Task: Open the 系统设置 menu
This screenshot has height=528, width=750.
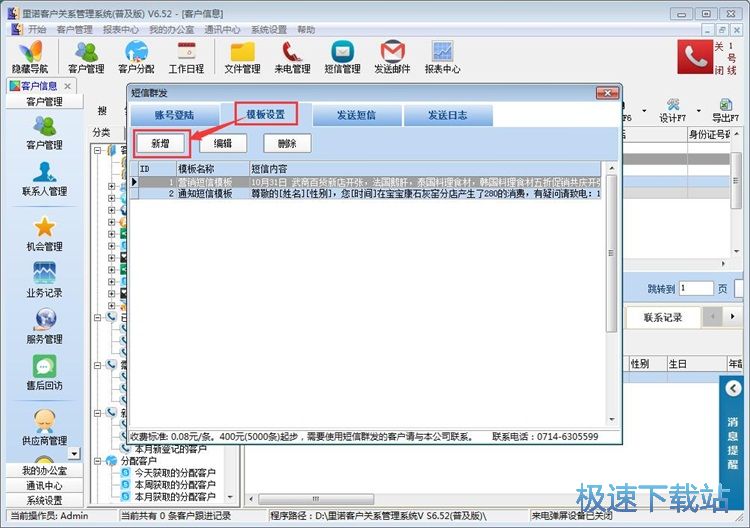Action: click(x=269, y=30)
